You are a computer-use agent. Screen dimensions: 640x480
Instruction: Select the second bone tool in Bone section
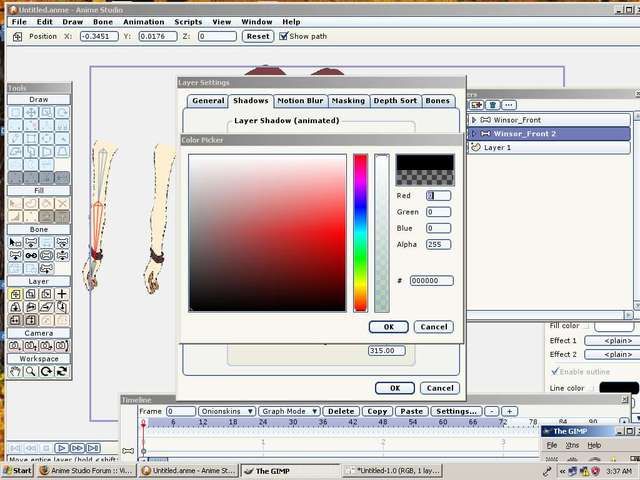click(x=31, y=242)
